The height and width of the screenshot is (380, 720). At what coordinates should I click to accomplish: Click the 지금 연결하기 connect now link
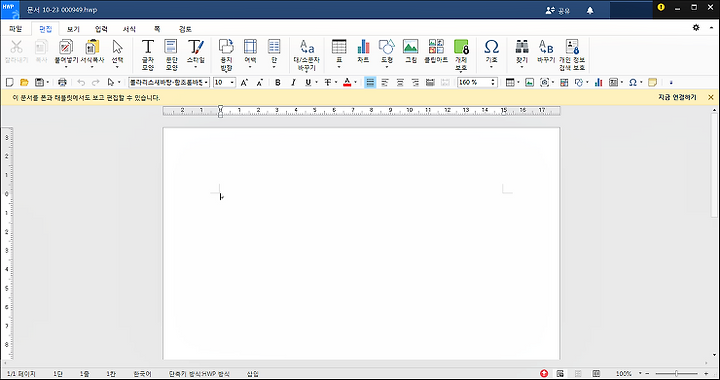(677, 97)
